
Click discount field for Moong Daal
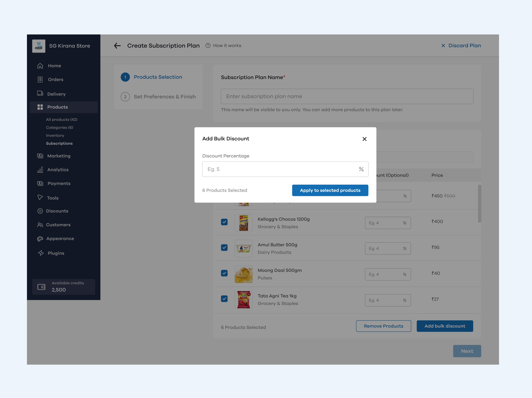pos(388,274)
